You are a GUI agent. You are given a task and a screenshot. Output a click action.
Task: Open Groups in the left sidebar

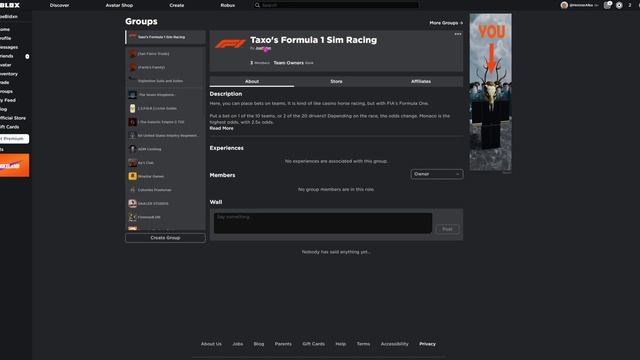tap(6, 91)
